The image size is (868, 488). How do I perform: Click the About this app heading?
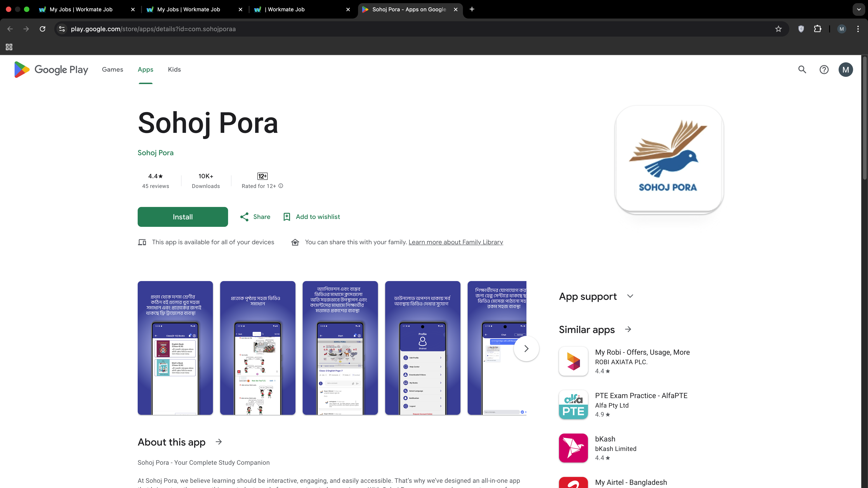pyautogui.click(x=171, y=442)
